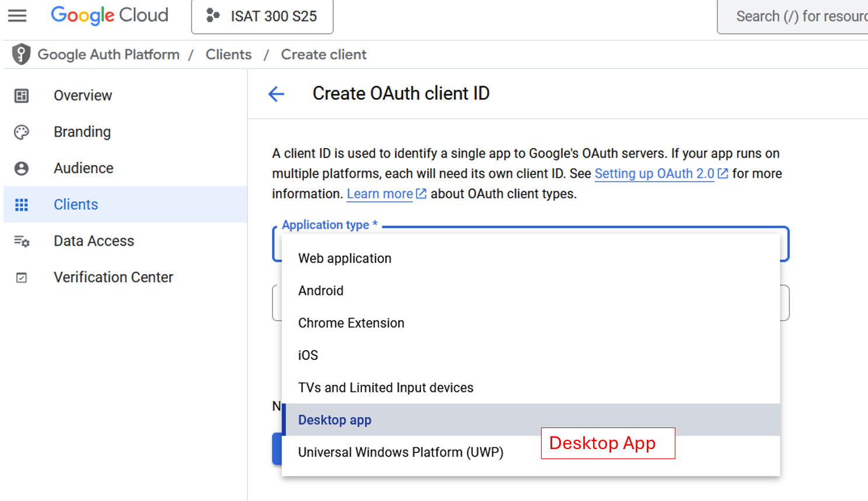Focus the Search for resources field
The width and height of the screenshot is (868, 501).
pyautogui.click(x=793, y=16)
